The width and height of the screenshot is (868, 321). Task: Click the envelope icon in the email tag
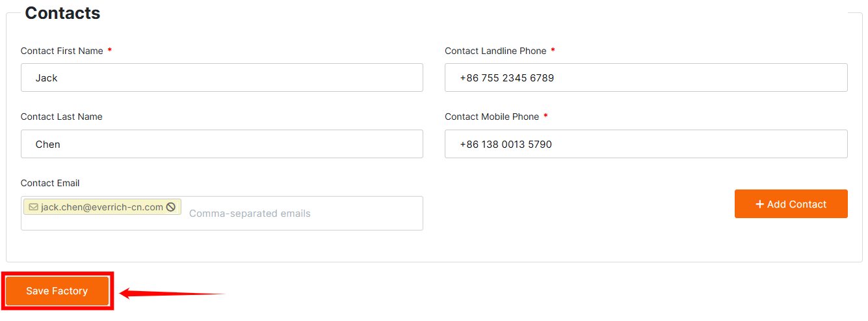[33, 207]
